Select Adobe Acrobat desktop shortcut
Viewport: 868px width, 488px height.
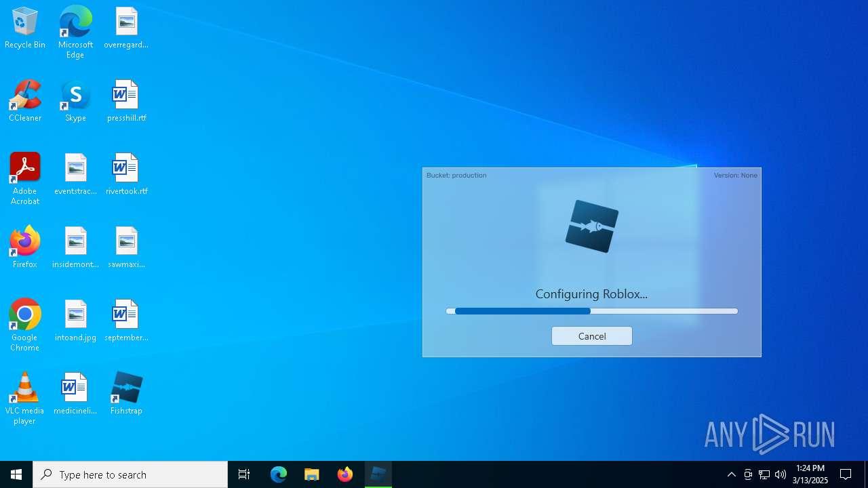click(x=25, y=179)
